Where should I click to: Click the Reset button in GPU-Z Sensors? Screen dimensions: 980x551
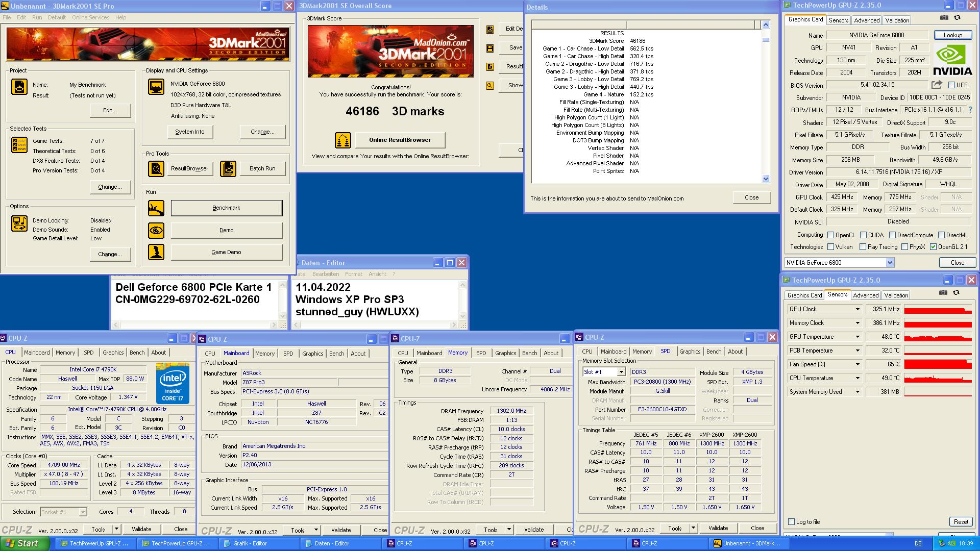[961, 522]
